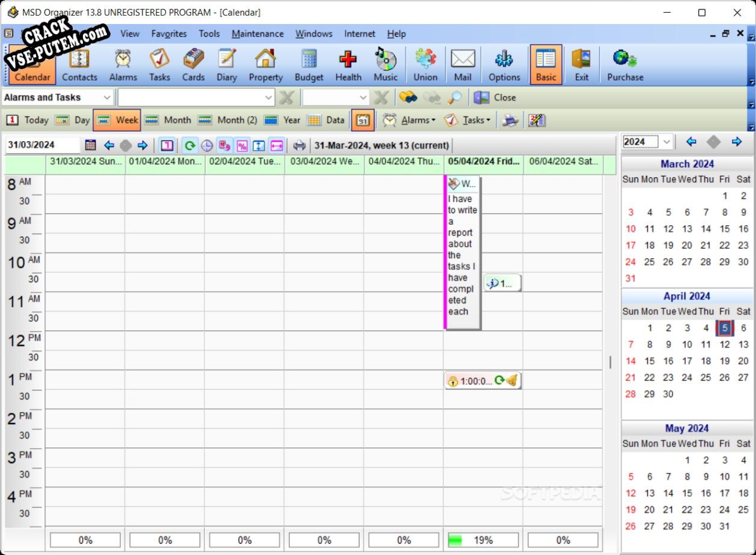756x555 pixels.
Task: Open the Health module
Action: (x=348, y=65)
